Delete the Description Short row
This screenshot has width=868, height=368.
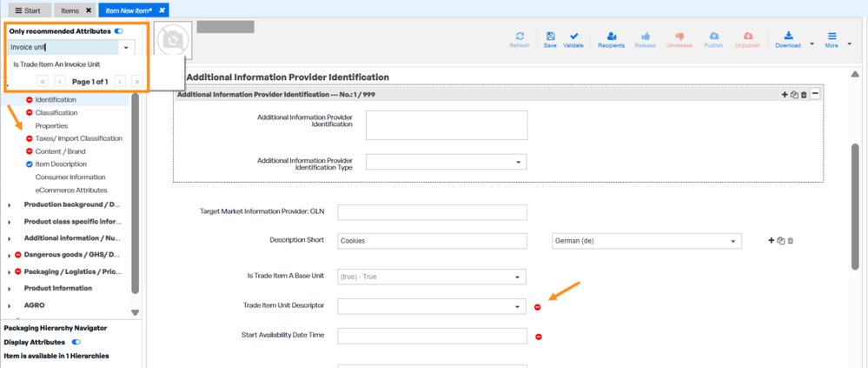[x=791, y=240]
